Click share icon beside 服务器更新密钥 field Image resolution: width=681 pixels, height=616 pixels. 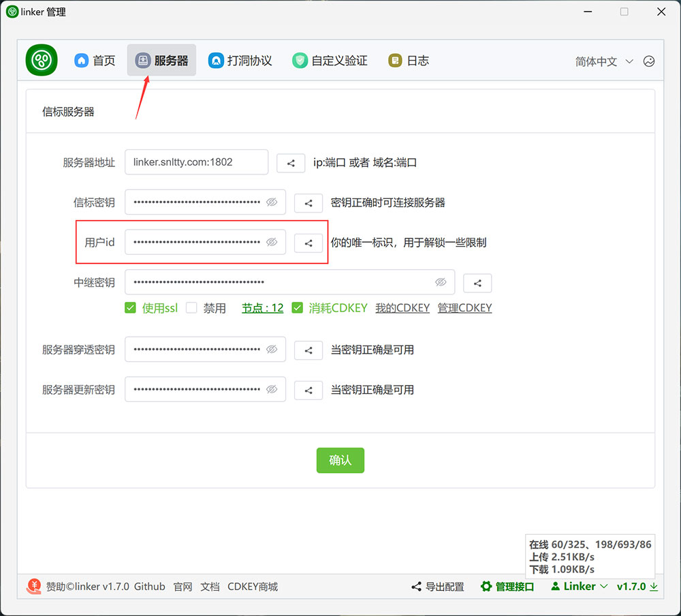(308, 390)
